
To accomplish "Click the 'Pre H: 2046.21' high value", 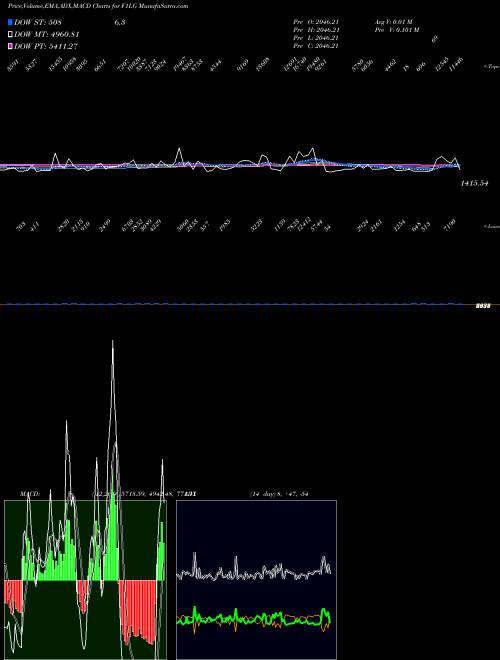I will click(316, 30).
